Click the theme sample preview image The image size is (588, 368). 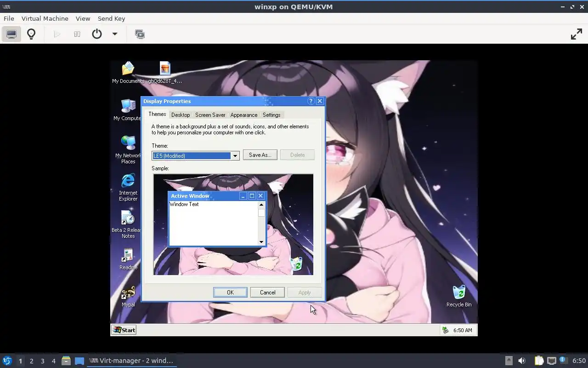pyautogui.click(x=233, y=224)
